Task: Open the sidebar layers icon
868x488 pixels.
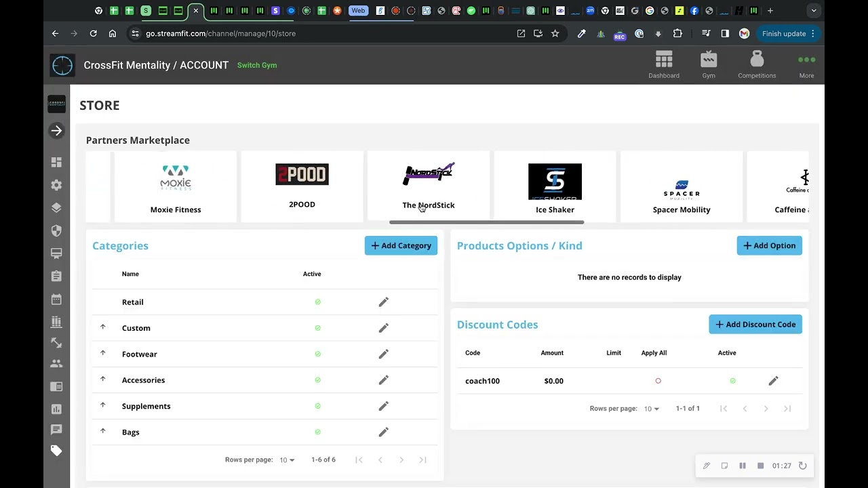Action: pyautogui.click(x=56, y=208)
